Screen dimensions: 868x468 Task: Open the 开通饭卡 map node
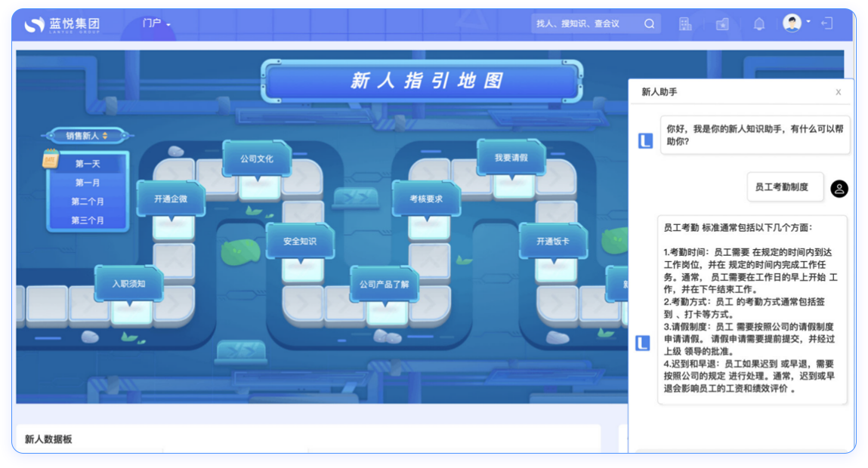[x=553, y=242]
